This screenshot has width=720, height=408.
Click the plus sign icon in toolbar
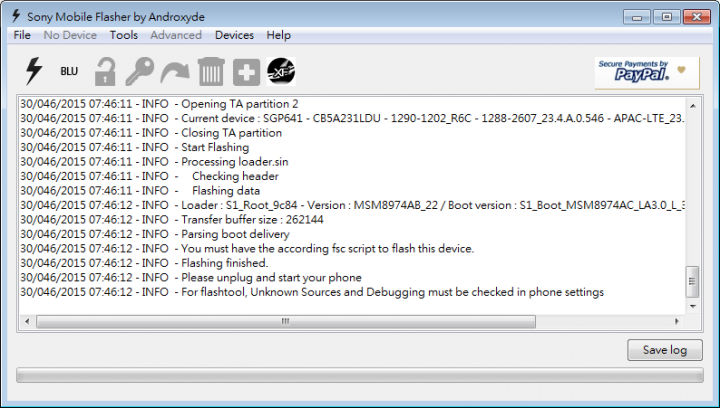tap(246, 72)
